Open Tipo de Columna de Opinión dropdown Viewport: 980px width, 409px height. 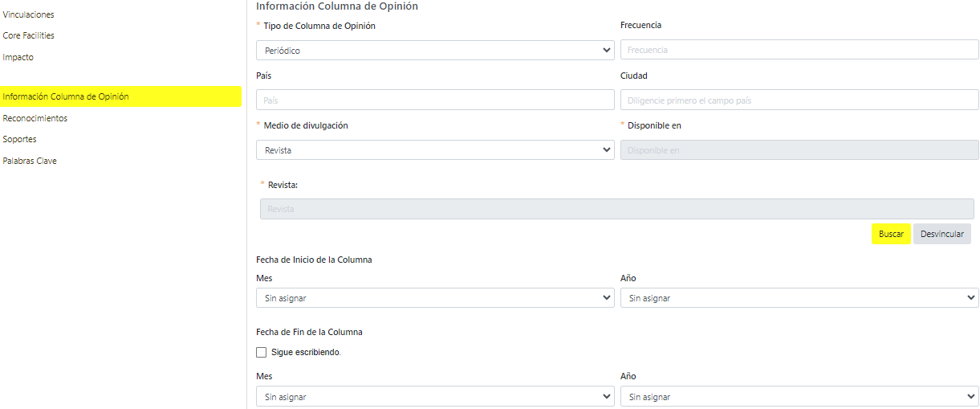click(x=435, y=50)
